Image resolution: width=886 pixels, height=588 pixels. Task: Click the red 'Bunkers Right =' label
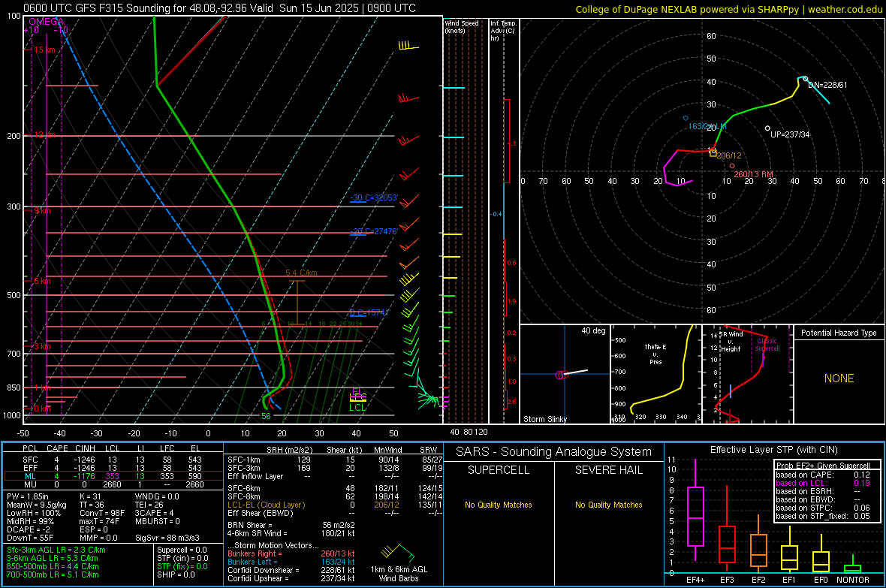tap(255, 553)
